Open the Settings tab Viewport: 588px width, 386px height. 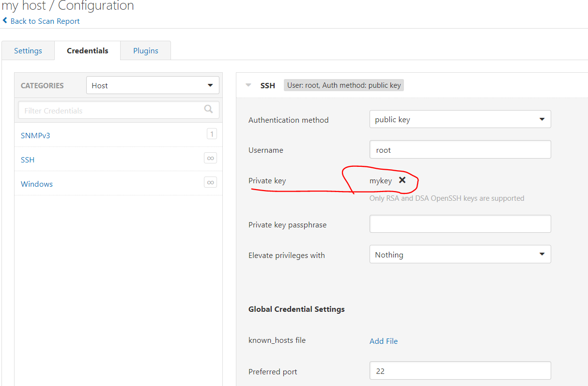[28, 50]
